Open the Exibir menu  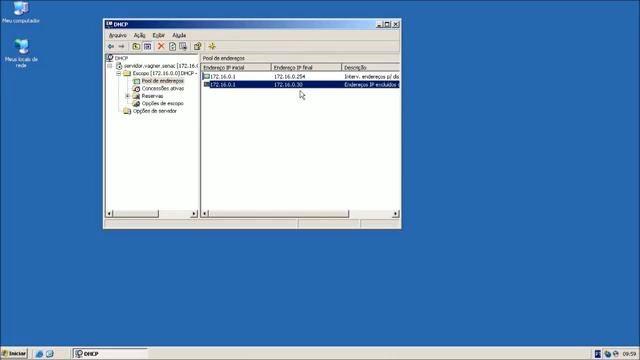pyautogui.click(x=159, y=36)
